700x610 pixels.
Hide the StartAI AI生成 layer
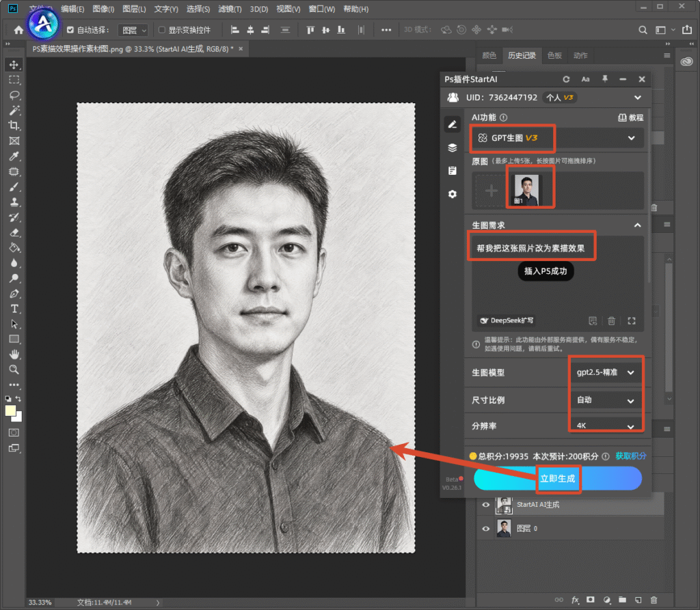(486, 505)
